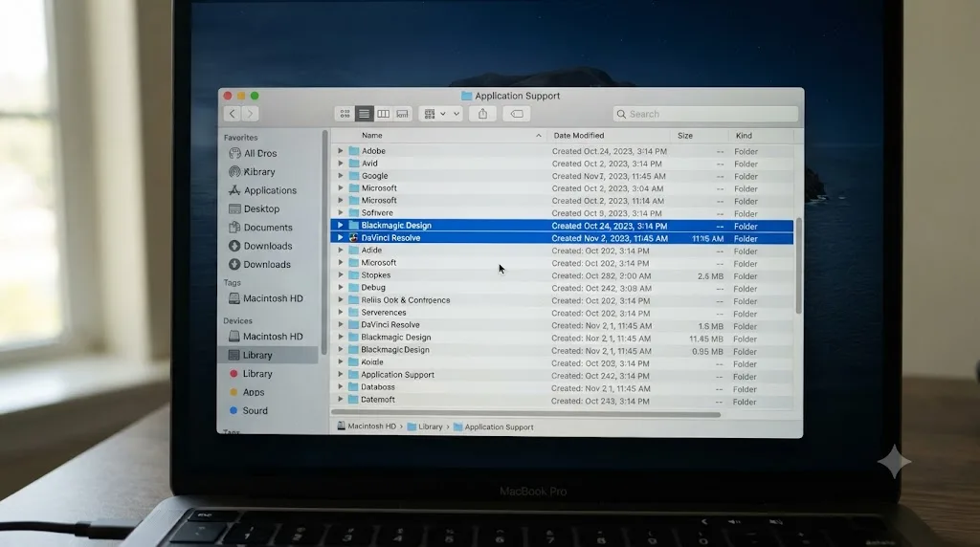Screen dimensions: 980x547
Task: Open Applications in the sidebar
Action: pos(262,190)
